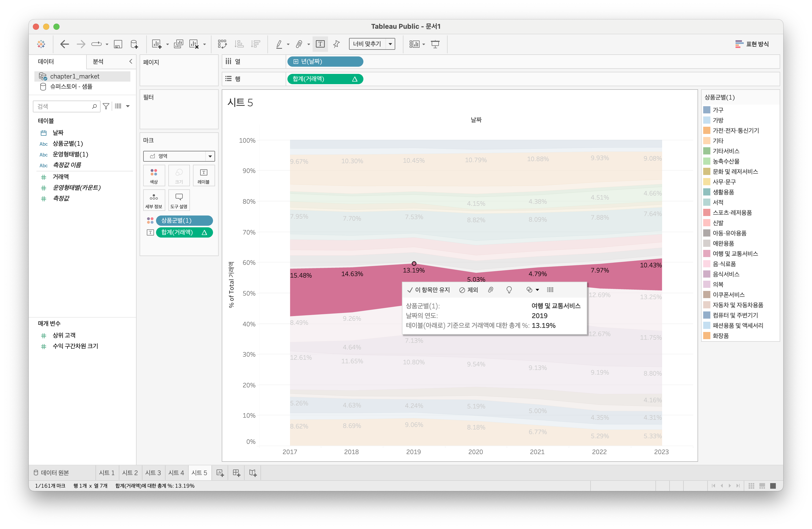Toggle the Fix axes pin icon
Screen dimensions: 812x529
pos(336,44)
